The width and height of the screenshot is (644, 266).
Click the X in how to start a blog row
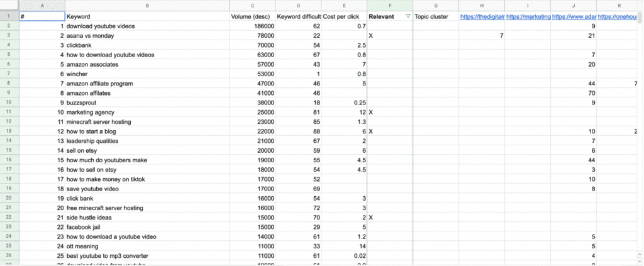pos(371,131)
